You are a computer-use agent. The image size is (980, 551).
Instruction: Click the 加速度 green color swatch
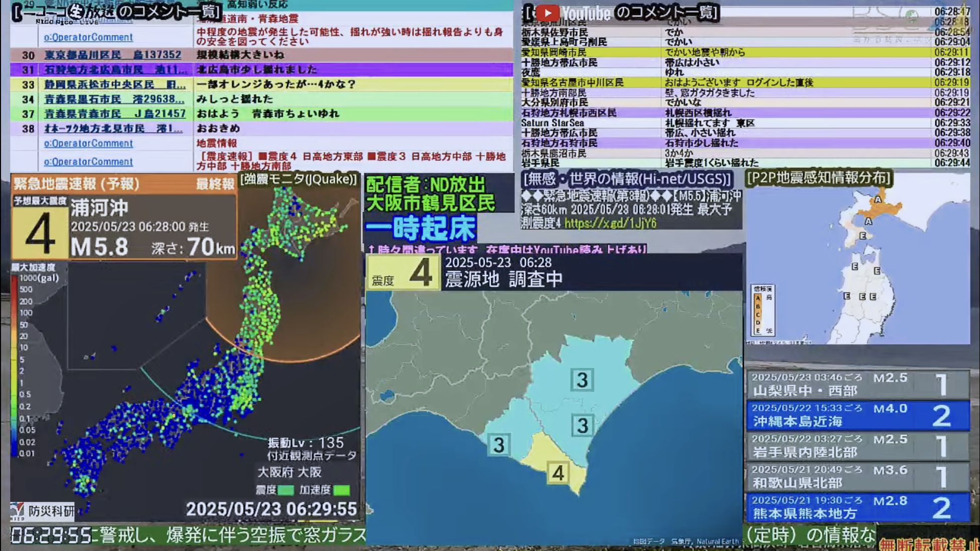point(342,490)
